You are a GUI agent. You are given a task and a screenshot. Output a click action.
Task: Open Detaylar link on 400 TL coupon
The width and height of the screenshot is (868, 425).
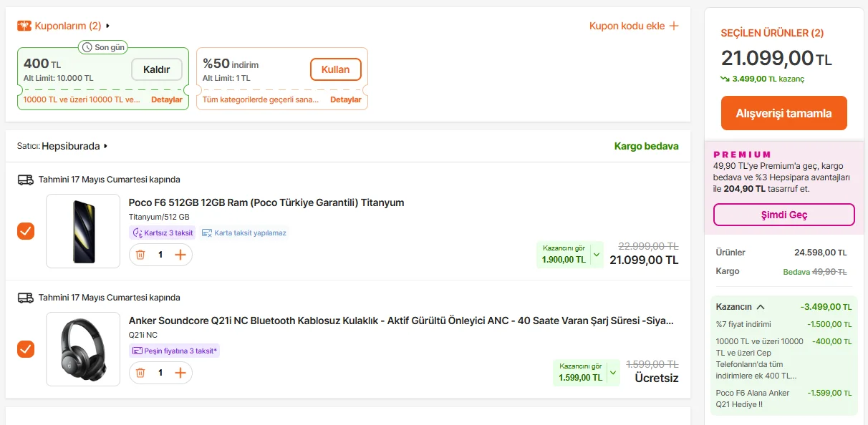167,99
